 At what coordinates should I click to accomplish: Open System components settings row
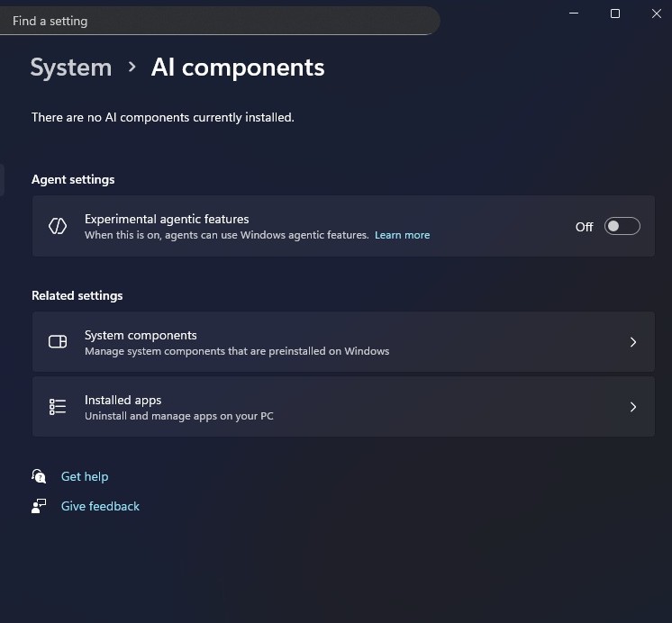tap(343, 342)
